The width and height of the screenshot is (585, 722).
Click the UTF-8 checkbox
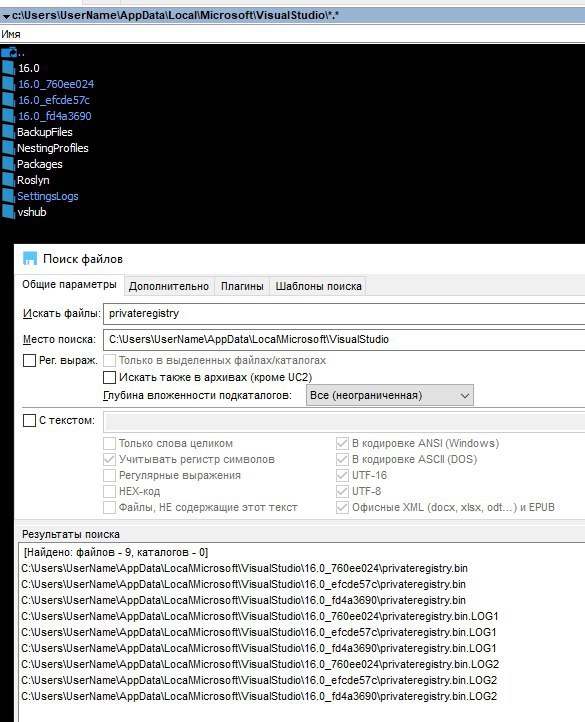click(x=342, y=491)
